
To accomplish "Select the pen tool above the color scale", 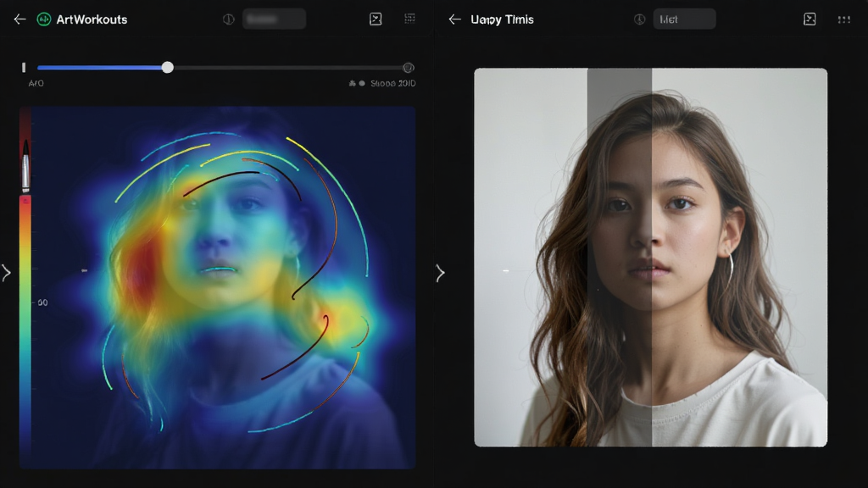I will [25, 166].
